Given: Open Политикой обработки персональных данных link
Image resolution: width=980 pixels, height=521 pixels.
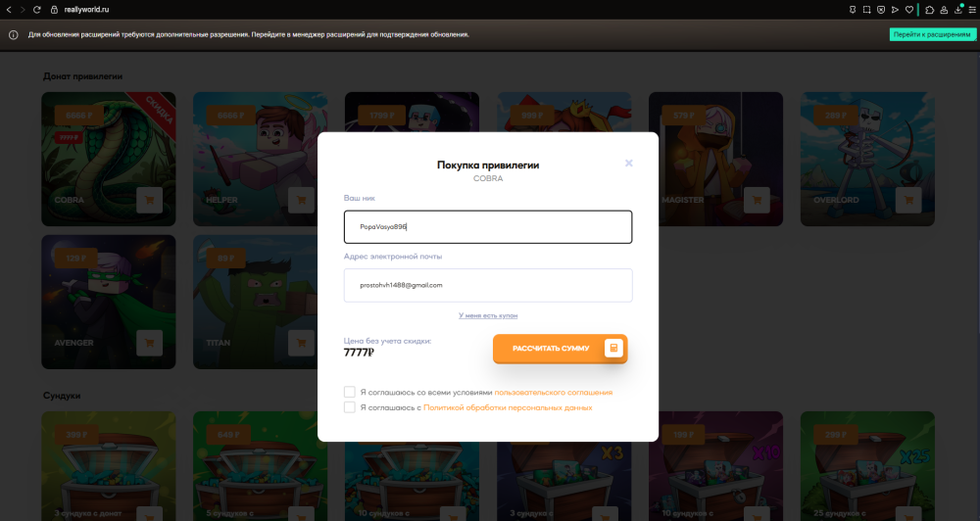Looking at the screenshot, I should [x=508, y=407].
